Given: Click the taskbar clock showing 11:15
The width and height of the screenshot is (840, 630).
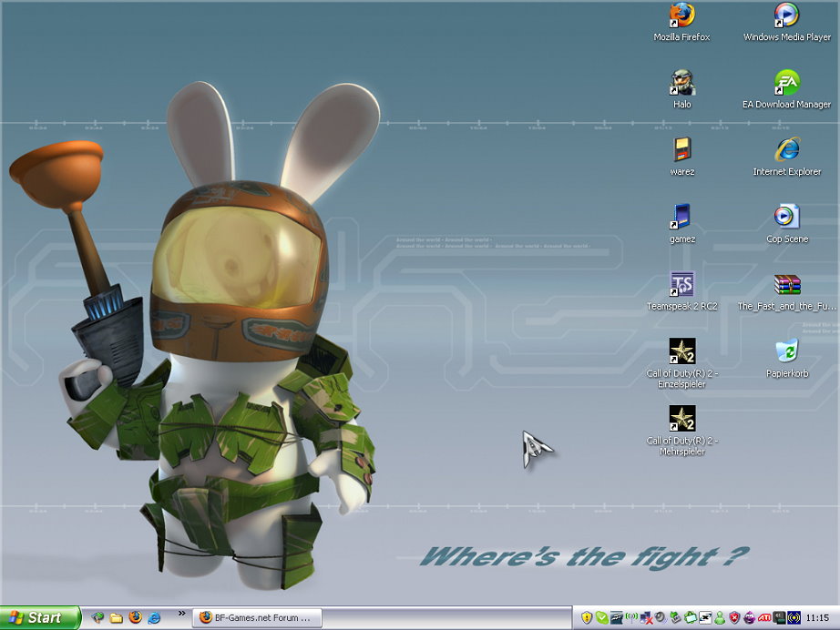Looking at the screenshot, I should (817, 618).
